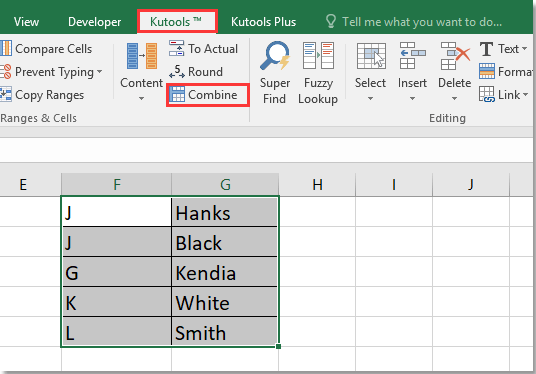
Task: Click the To Actual icon
Action: (176, 48)
